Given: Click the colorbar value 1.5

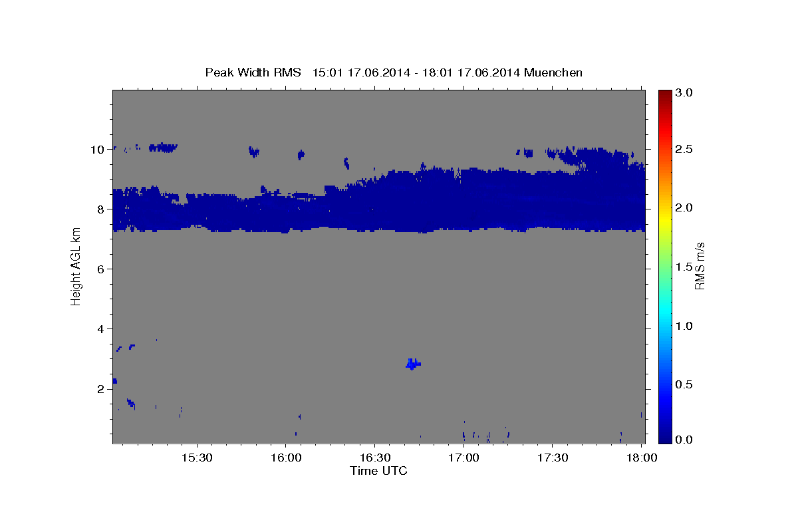Looking at the screenshot, I should pyautogui.click(x=684, y=267).
